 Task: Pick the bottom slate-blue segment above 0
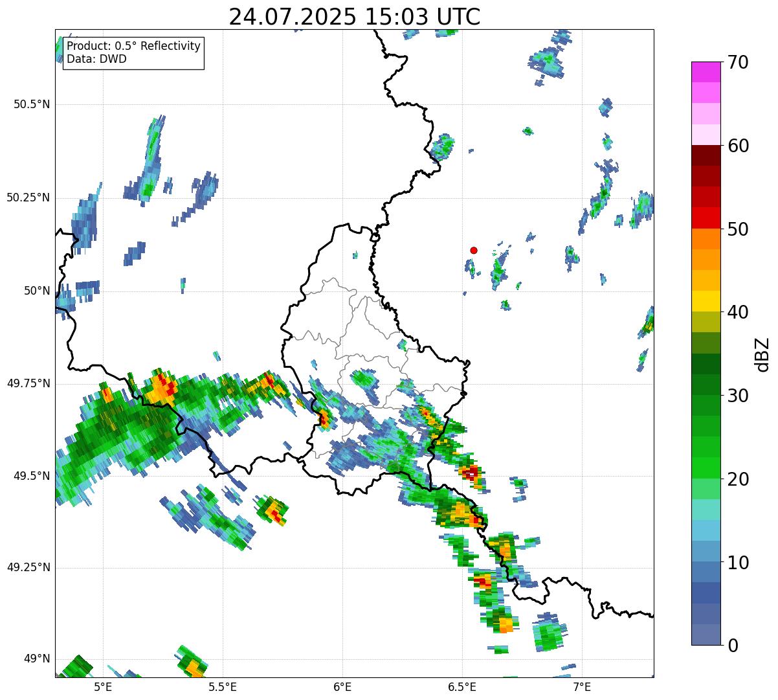(706, 634)
